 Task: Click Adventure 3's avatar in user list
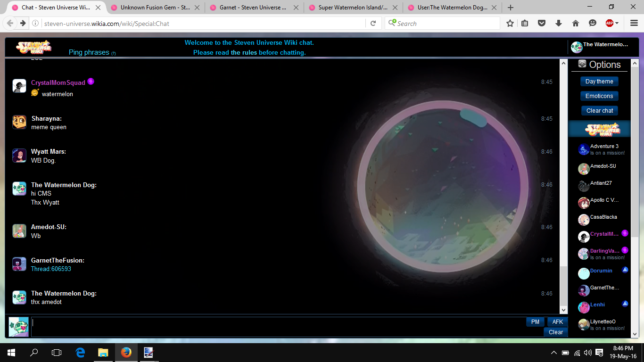click(x=584, y=149)
